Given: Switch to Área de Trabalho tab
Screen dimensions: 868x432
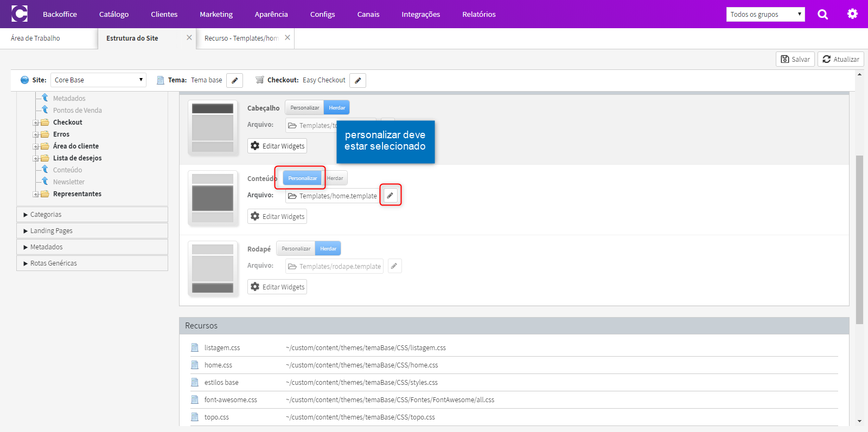Looking at the screenshot, I should [35, 38].
